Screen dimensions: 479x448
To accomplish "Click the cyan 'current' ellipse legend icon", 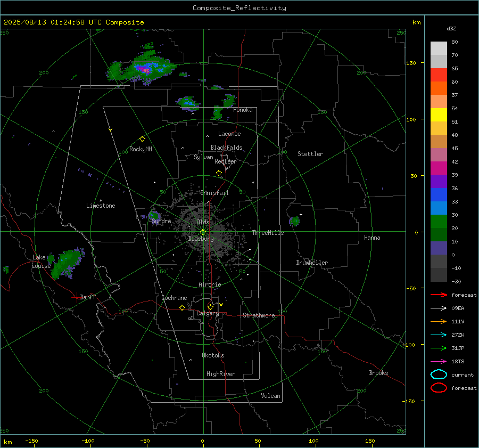I will pos(439,374).
